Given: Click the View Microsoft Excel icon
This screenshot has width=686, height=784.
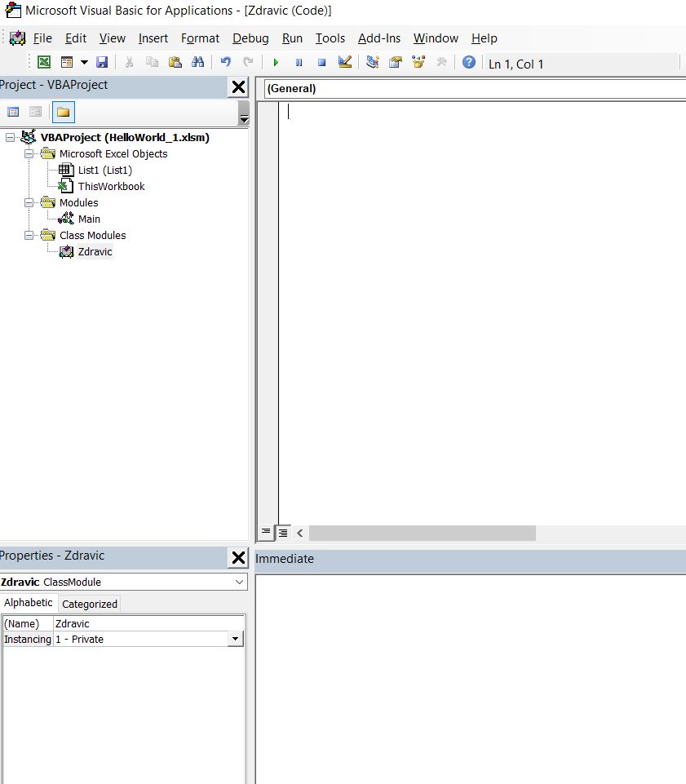Looking at the screenshot, I should [44, 63].
